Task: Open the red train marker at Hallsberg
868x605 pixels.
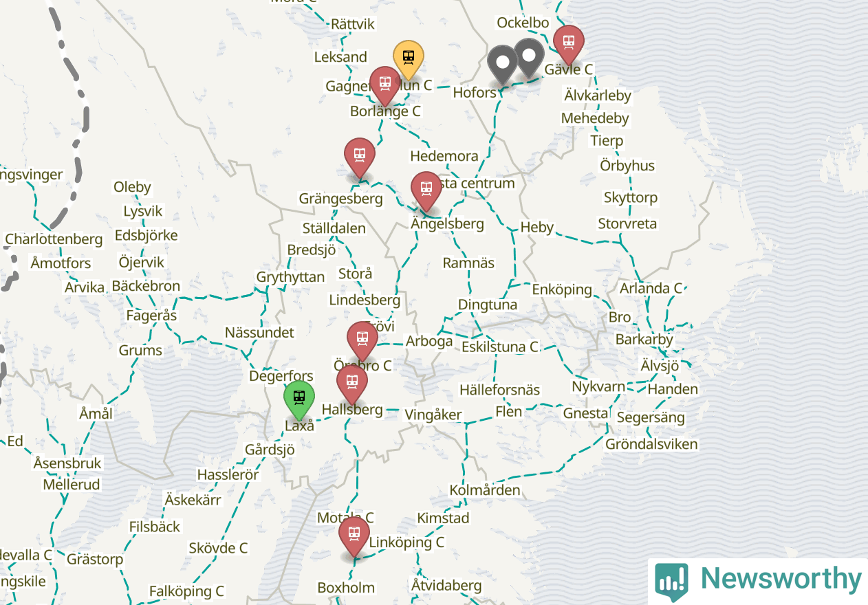Action: (352, 384)
